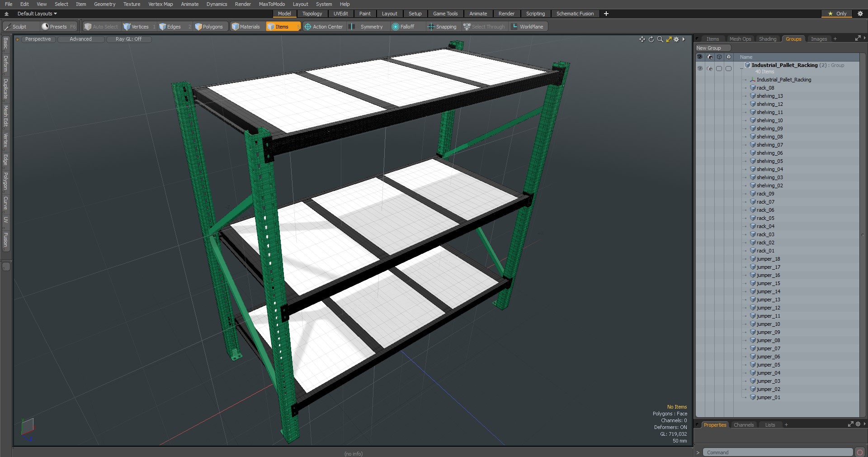
Task: Open Falloff options
Action: click(407, 27)
